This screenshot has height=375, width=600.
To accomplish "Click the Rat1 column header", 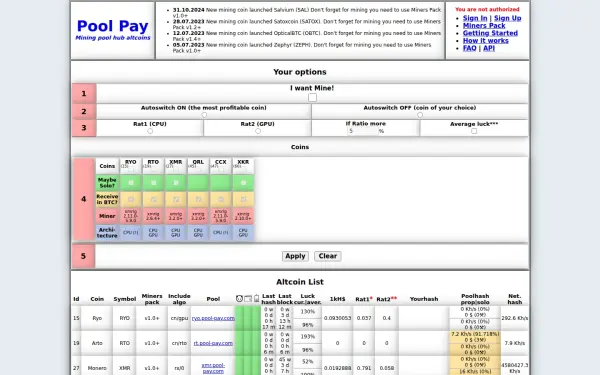I will (x=364, y=299).
